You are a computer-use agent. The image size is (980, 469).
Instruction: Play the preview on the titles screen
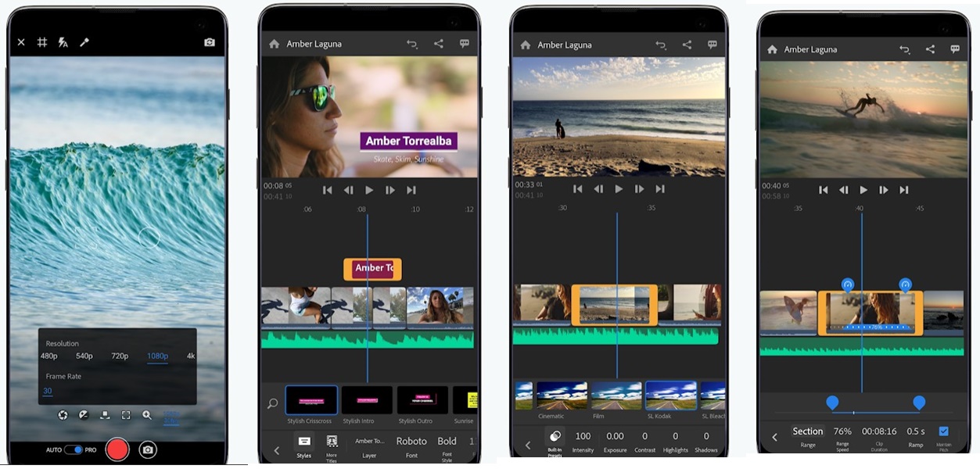(x=369, y=190)
